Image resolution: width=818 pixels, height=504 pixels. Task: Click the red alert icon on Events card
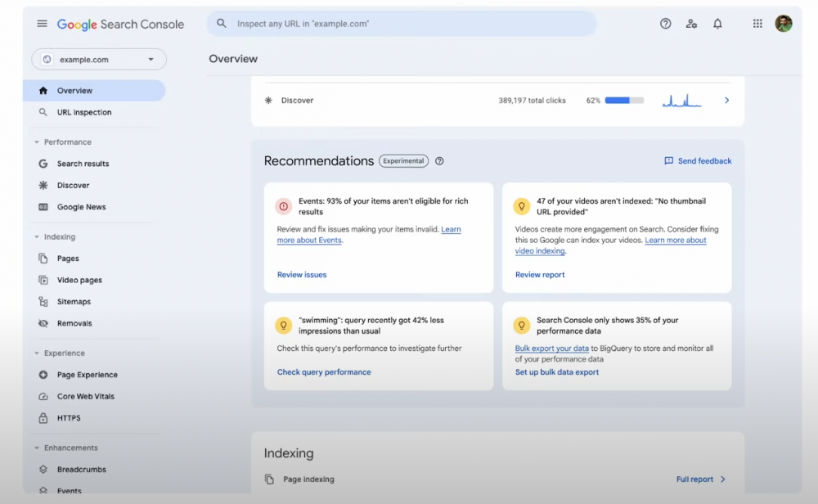283,207
